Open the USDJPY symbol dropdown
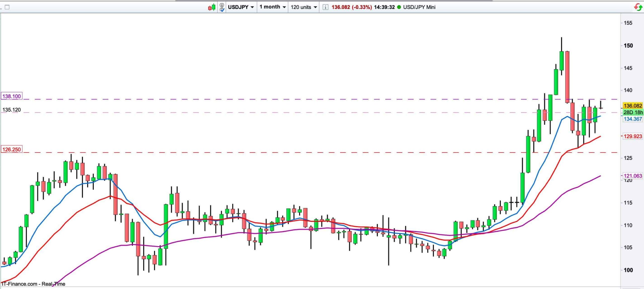This screenshot has height=289, width=644. pyautogui.click(x=241, y=7)
